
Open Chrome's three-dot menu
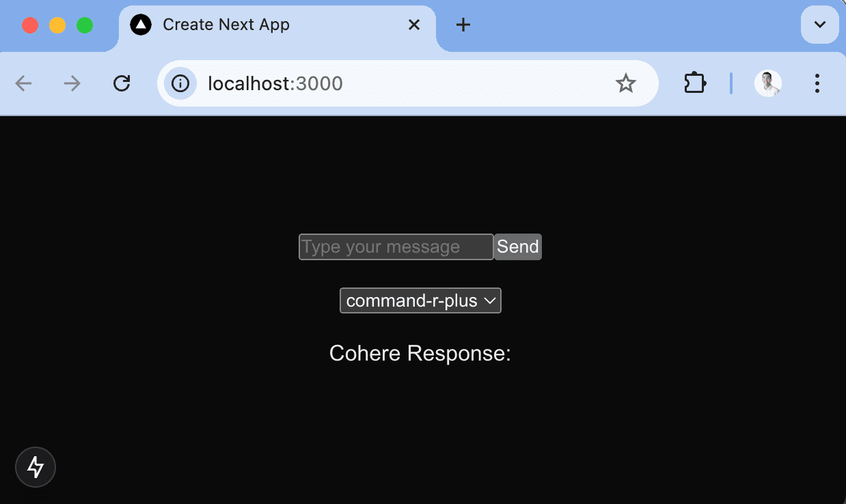pos(817,83)
